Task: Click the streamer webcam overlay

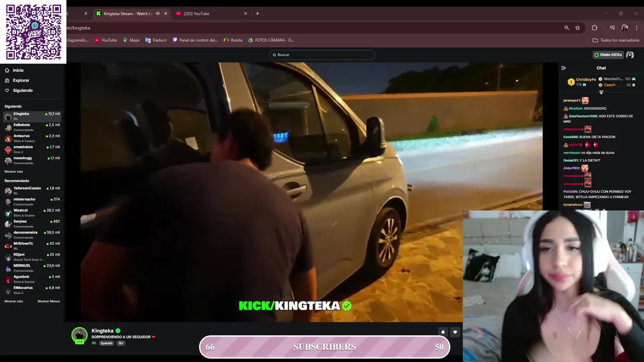Action: [x=553, y=286]
